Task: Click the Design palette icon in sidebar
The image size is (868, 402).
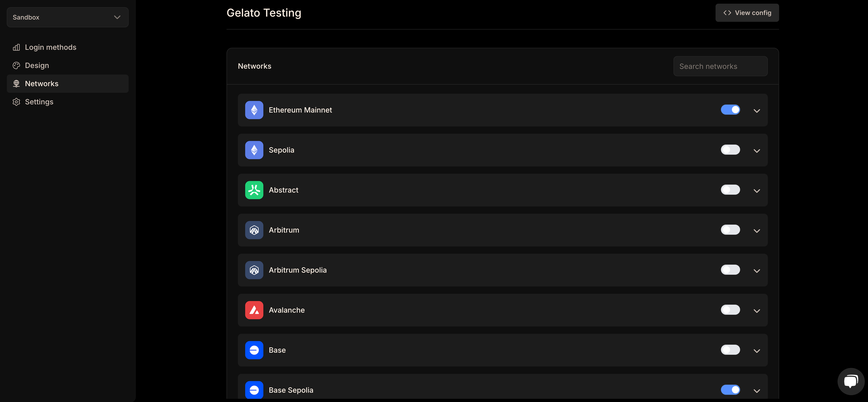Action: click(x=16, y=66)
